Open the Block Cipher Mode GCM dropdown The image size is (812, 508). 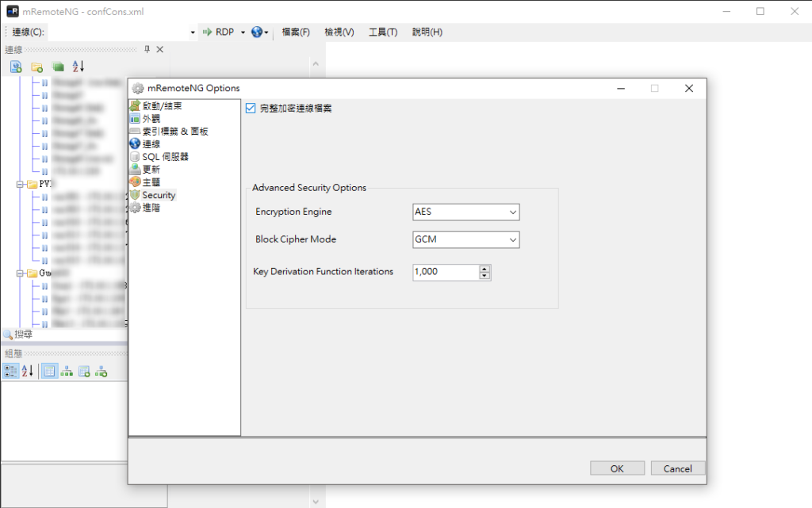466,239
